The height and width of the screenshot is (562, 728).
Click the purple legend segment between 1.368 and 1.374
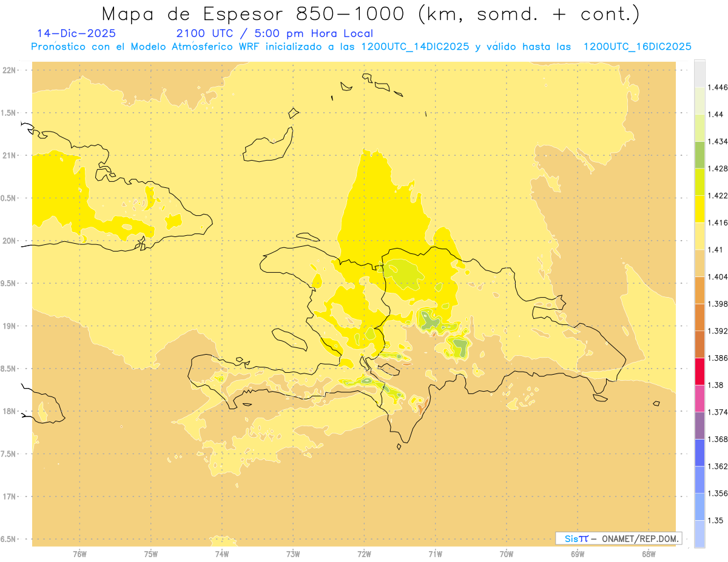(699, 426)
